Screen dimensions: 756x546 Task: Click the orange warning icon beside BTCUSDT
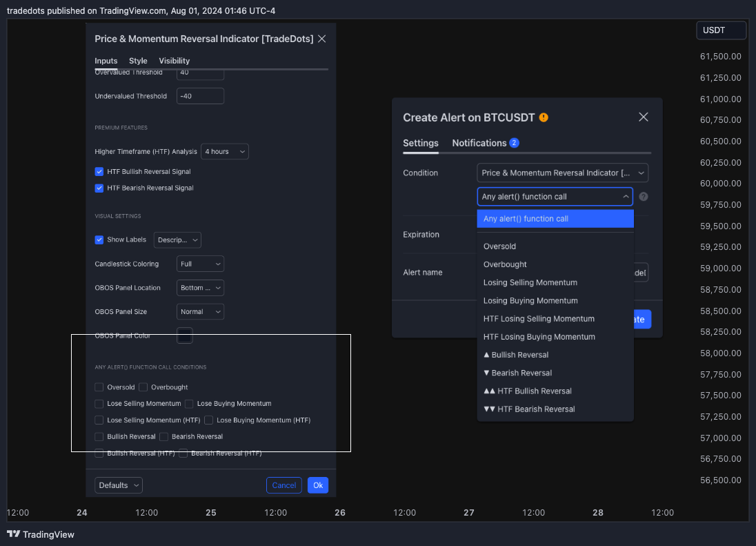544,117
